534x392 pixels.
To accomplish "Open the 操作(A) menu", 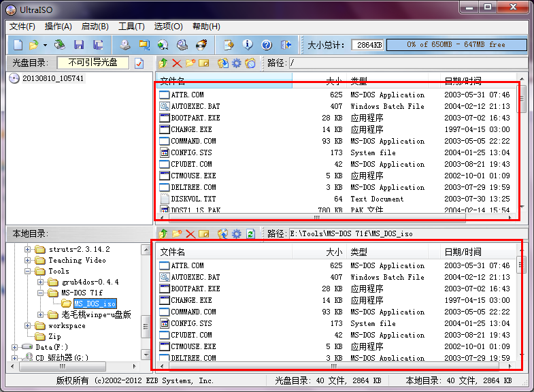I will click(59, 27).
